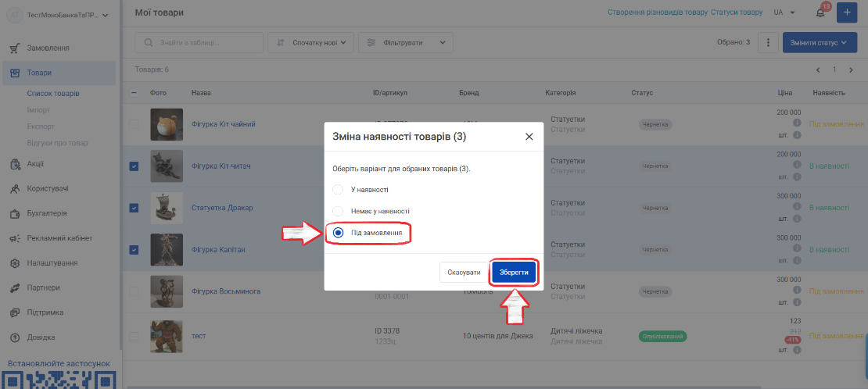Click the price info icon in тест row
The width and height of the screenshot is (868, 389).
click(797, 350)
